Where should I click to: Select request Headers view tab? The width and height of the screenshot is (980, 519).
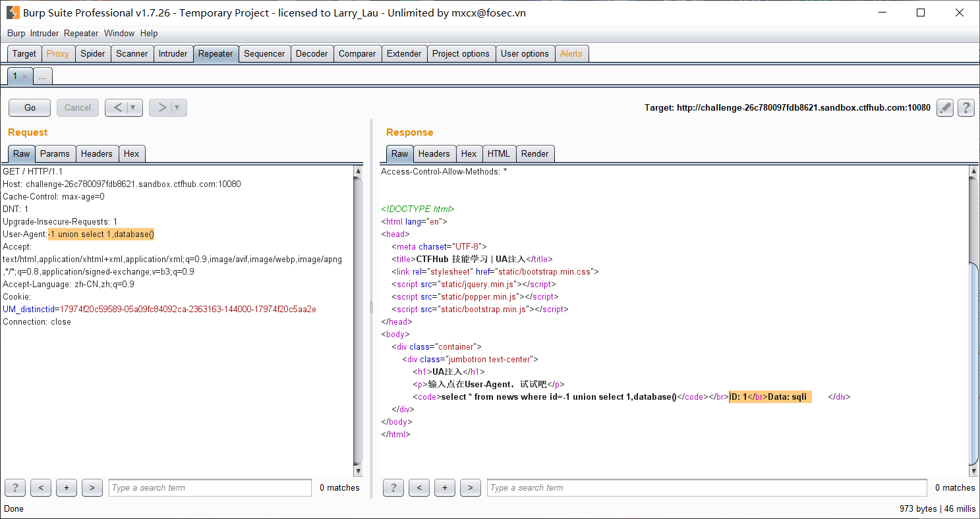(97, 153)
